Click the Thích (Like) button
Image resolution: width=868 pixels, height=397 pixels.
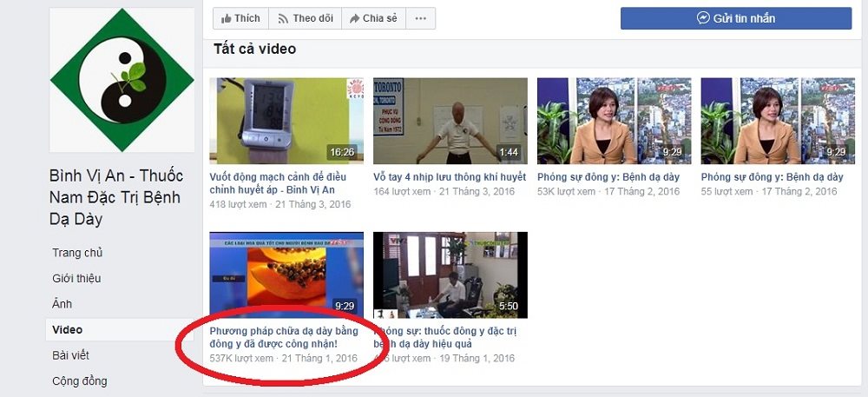(240, 18)
